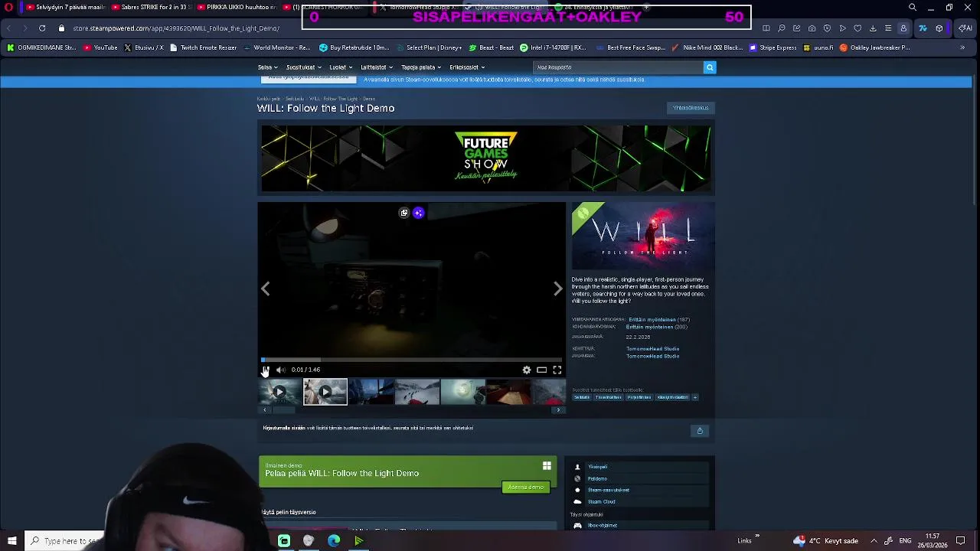Expand the Suositukset store menu
The height and width of the screenshot is (551, 980).
(x=304, y=67)
